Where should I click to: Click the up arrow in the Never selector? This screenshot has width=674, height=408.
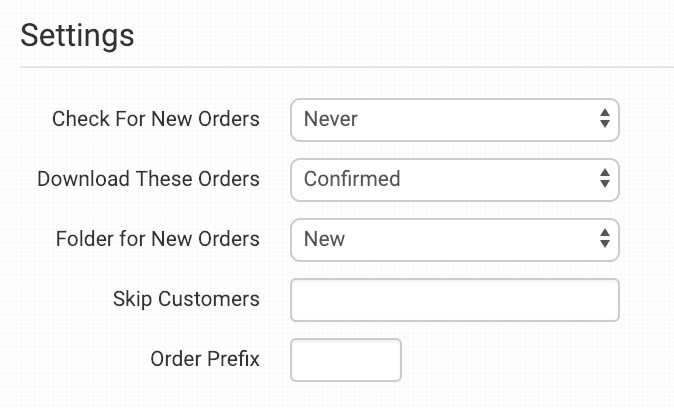[x=604, y=114]
